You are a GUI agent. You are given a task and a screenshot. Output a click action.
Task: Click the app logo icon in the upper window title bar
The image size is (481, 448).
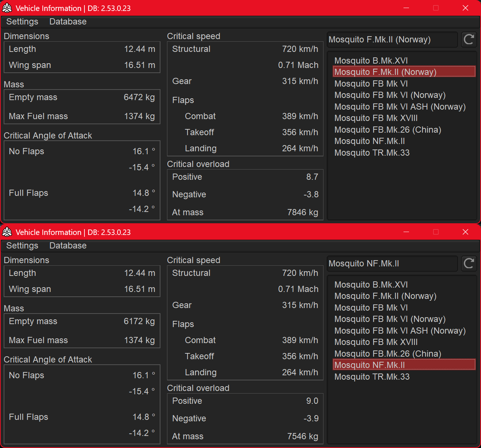click(x=7, y=8)
